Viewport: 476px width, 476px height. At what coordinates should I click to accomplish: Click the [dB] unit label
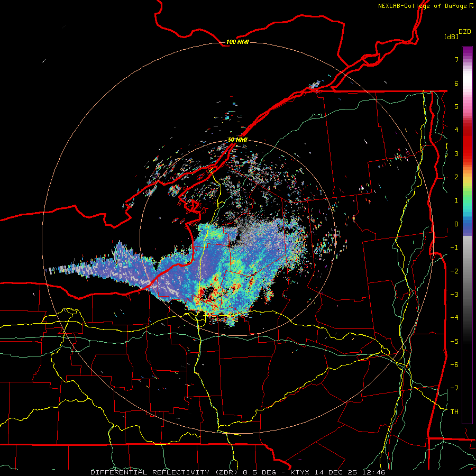click(x=452, y=36)
